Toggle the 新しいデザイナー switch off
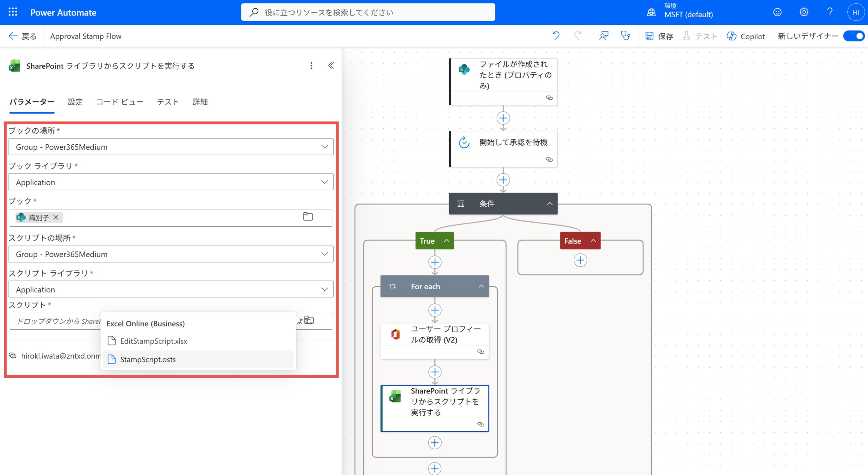The width and height of the screenshot is (868, 475). pyautogui.click(x=854, y=36)
